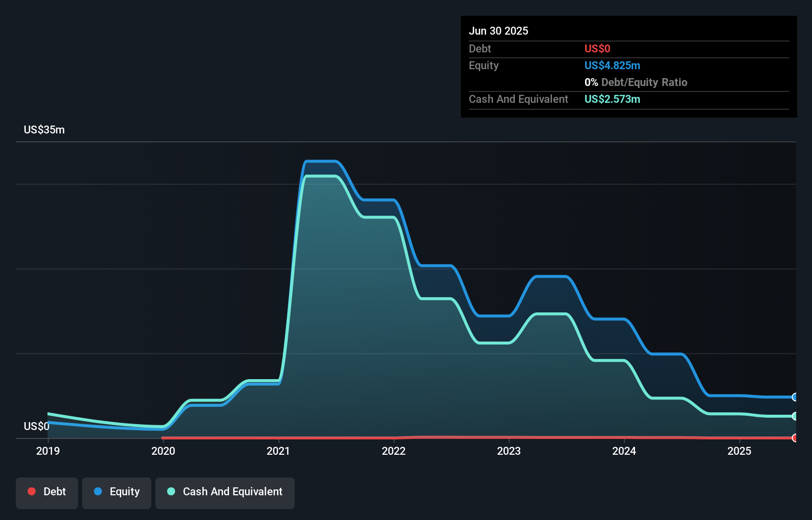Click the US$4.825m blue Equity value
The height and width of the screenshot is (520, 812).
point(612,65)
